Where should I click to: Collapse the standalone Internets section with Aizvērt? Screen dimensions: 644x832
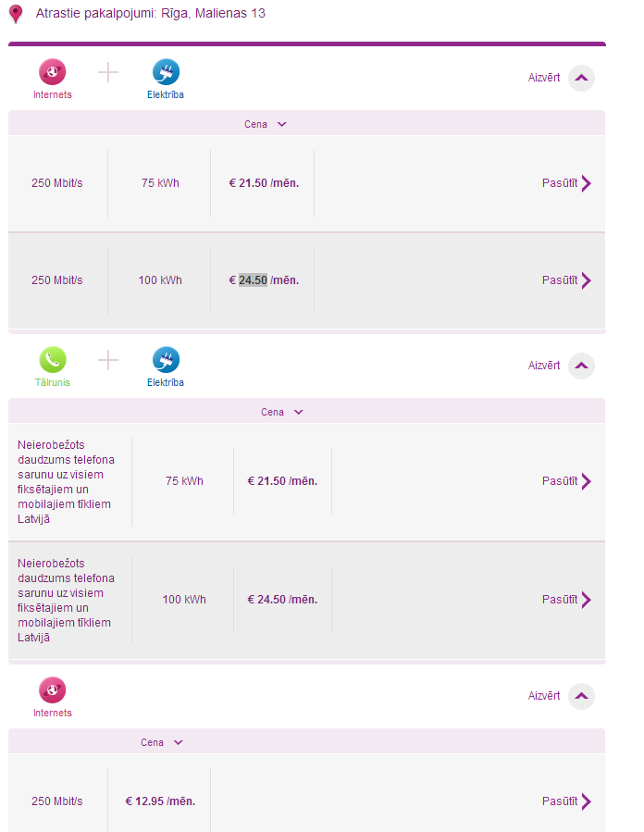(x=580, y=696)
